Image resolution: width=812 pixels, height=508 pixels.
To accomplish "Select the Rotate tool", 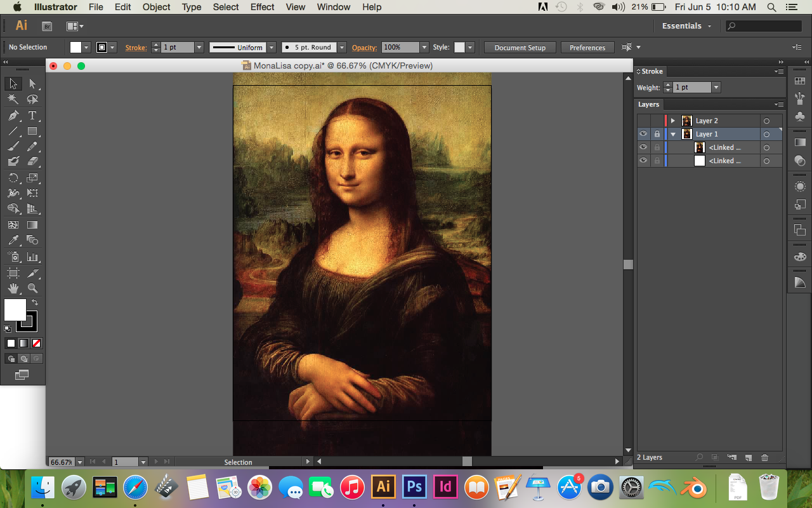I will tap(13, 178).
